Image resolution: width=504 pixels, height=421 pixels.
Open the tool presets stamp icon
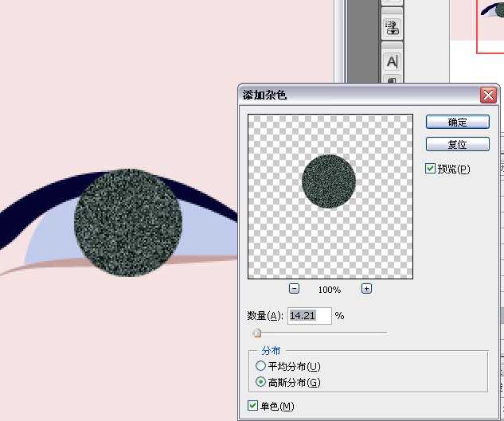coord(392,29)
